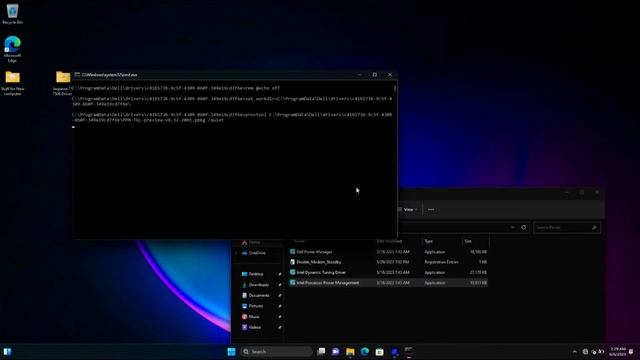Show hidden system tray icons
Image resolution: width=640 pixels, height=360 pixels.
tap(575, 351)
